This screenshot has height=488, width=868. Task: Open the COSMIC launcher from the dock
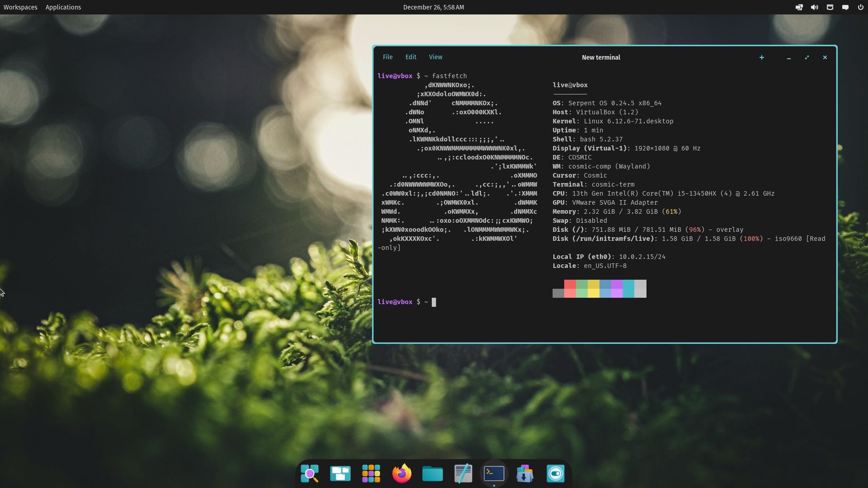pos(310,474)
